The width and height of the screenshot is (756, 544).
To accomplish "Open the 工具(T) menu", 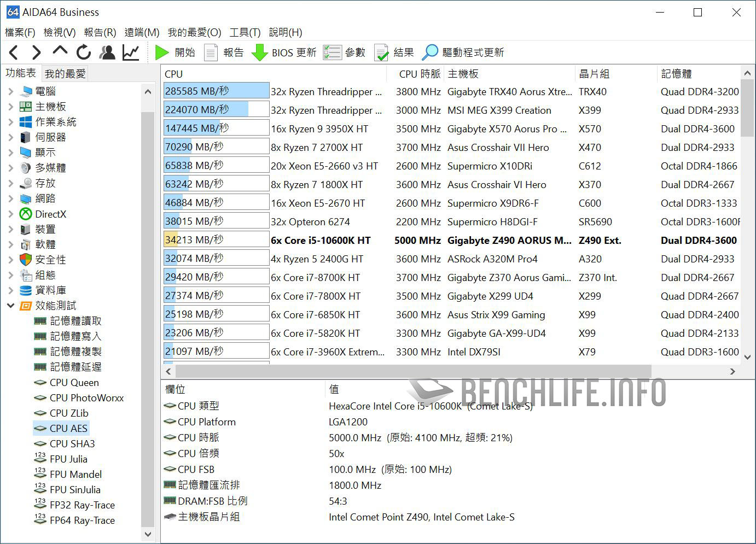I will (245, 32).
